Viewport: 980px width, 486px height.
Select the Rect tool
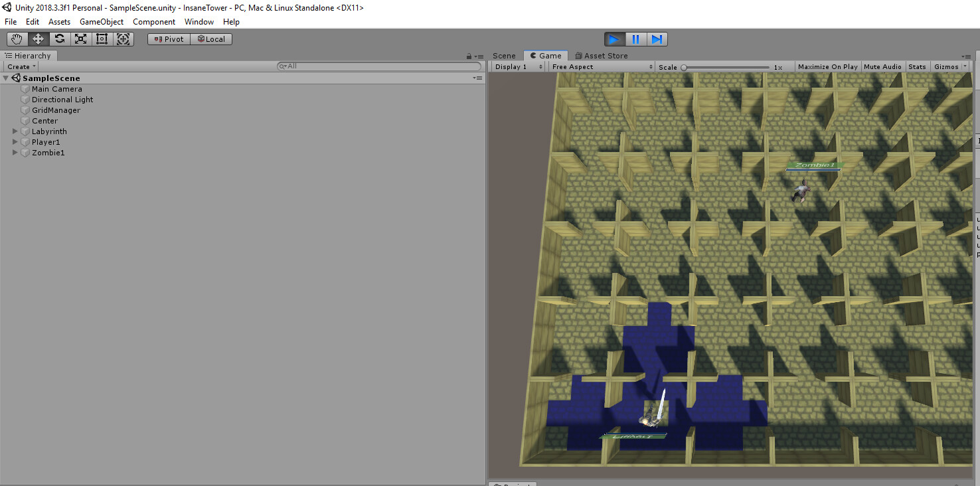[102, 39]
